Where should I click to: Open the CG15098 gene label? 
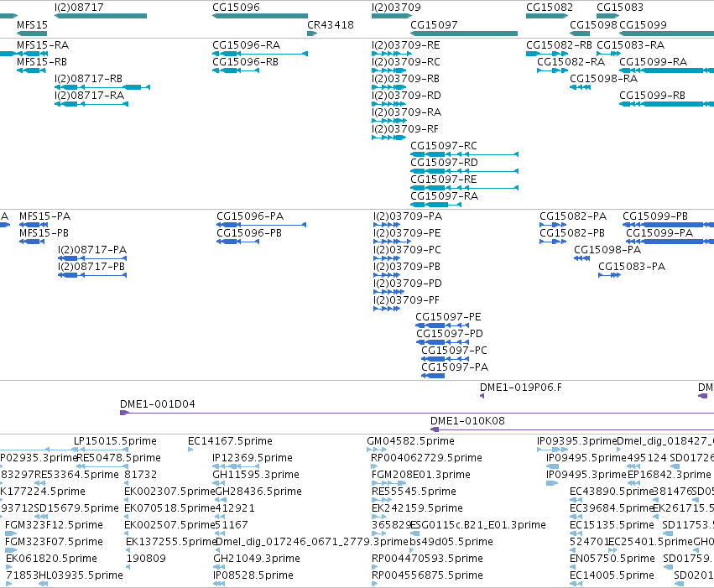tap(593, 25)
